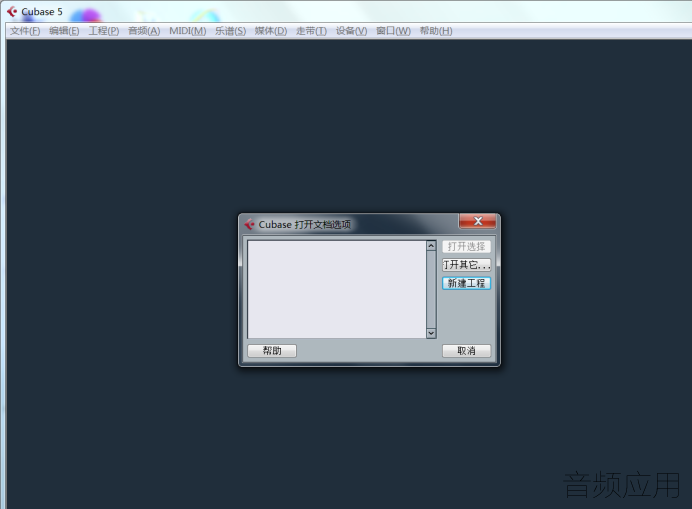This screenshot has width=692, height=509.
Task: Open the 编辑(E) menu
Action: tap(64, 31)
